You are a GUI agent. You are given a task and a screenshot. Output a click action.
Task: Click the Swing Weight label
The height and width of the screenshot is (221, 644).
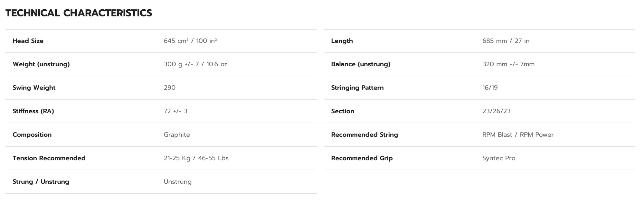coord(34,87)
